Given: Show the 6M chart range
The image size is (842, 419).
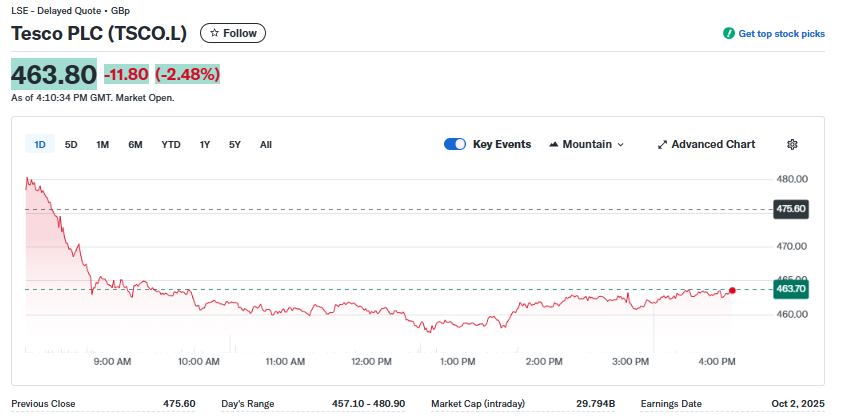Looking at the screenshot, I should pyautogui.click(x=135, y=144).
